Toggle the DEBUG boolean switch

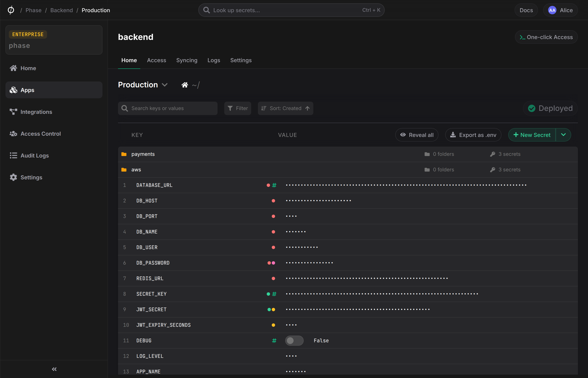pyautogui.click(x=294, y=340)
